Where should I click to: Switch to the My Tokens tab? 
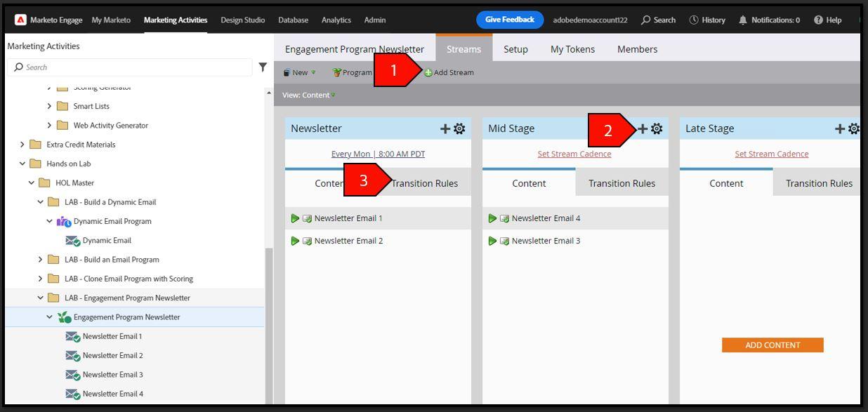click(x=572, y=49)
